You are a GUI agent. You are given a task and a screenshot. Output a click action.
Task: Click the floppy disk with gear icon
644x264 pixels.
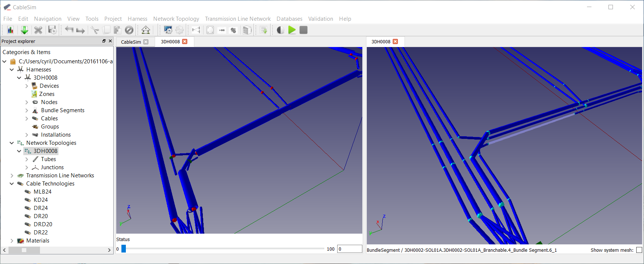tap(52, 30)
